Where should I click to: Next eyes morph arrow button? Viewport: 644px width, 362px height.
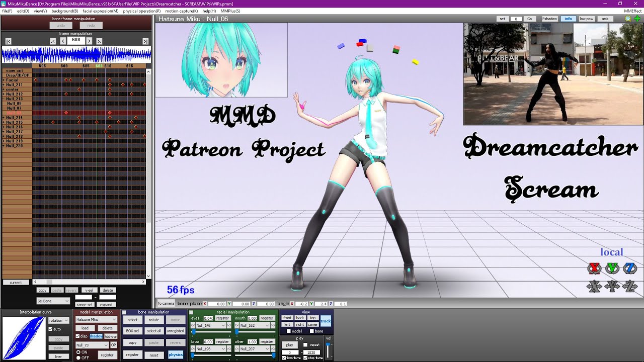coord(229,325)
